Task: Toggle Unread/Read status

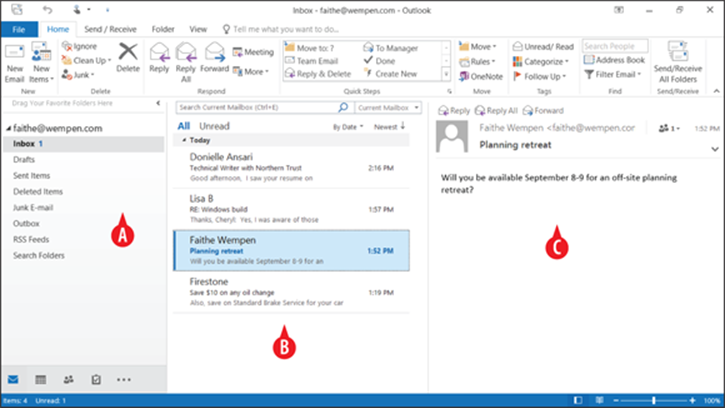Action: 543,47
